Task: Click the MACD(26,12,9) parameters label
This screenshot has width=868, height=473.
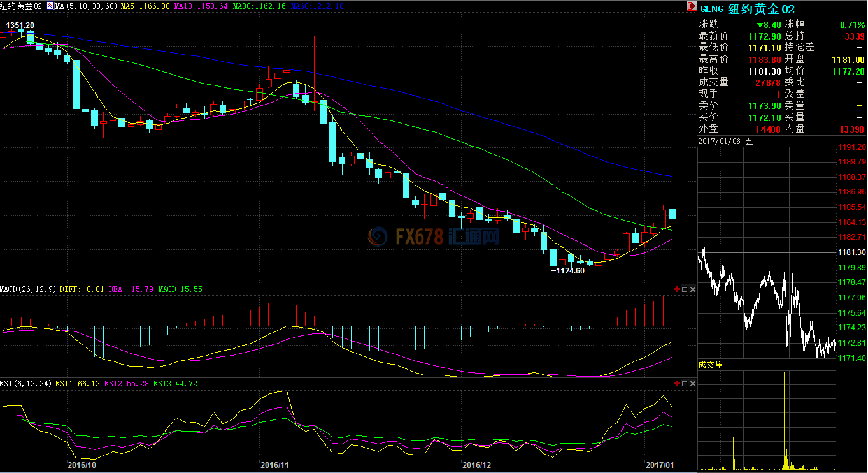Action: pos(29,289)
